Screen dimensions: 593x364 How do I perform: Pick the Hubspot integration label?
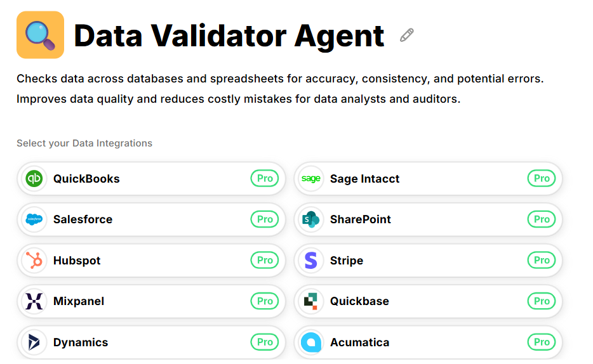click(77, 261)
